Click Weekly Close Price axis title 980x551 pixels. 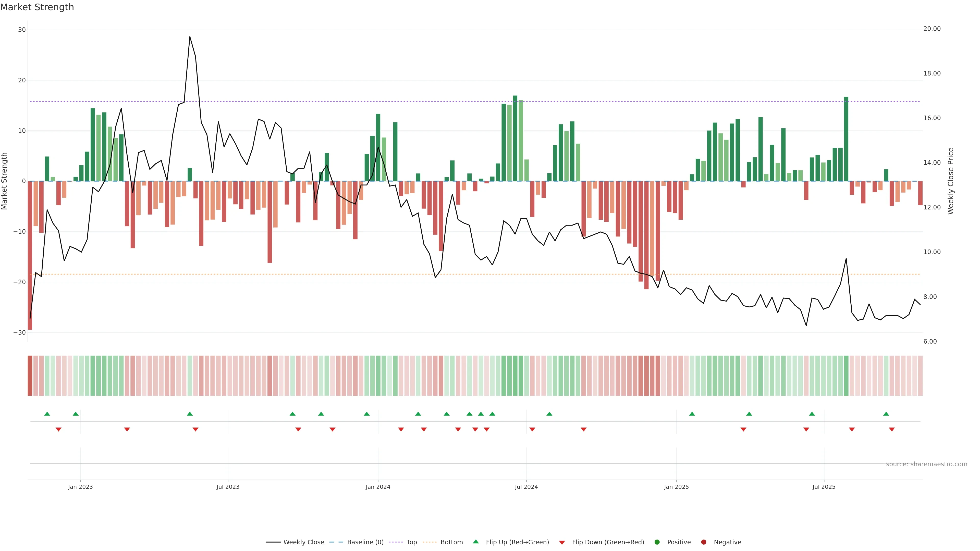point(951,181)
